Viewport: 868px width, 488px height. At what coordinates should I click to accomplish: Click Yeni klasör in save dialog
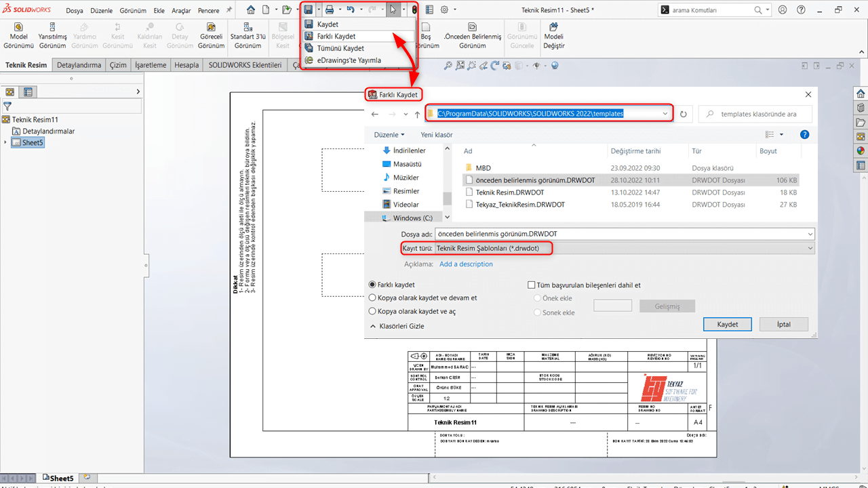pos(437,135)
